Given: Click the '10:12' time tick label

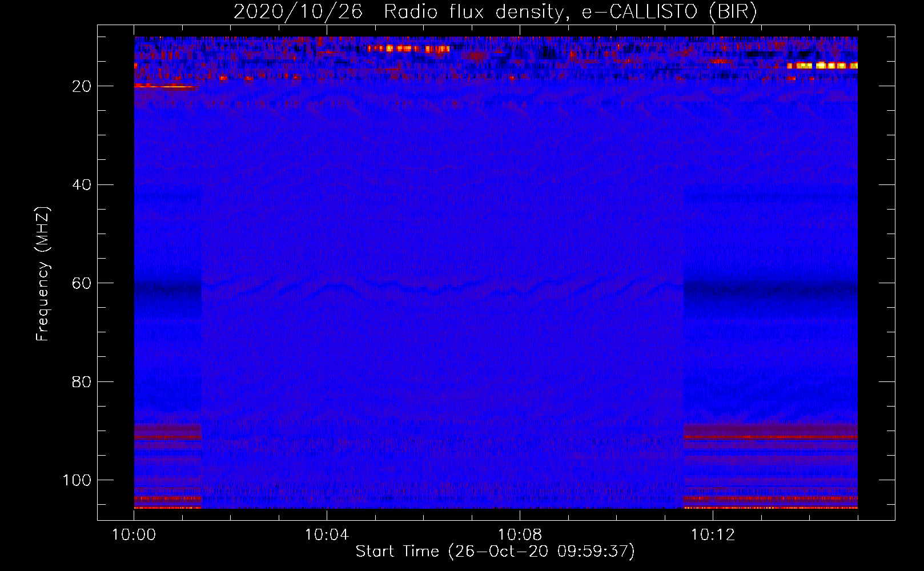Looking at the screenshot, I should [713, 535].
